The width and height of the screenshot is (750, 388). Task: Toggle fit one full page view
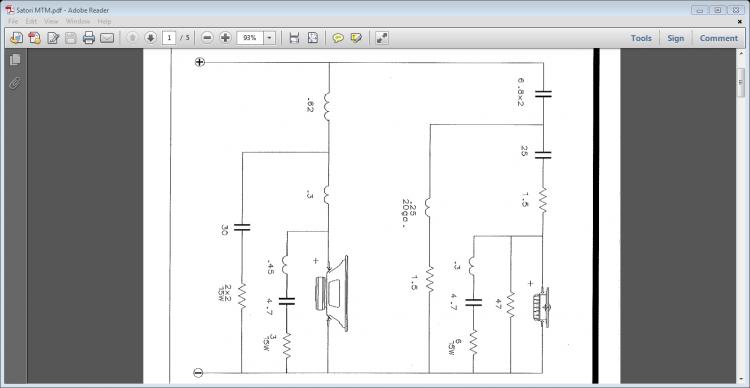pos(312,38)
